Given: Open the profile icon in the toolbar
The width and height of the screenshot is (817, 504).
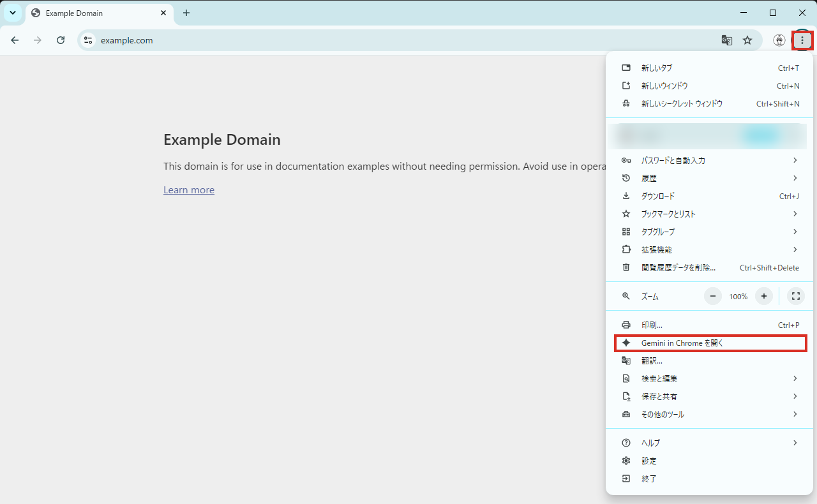Looking at the screenshot, I should click(779, 40).
